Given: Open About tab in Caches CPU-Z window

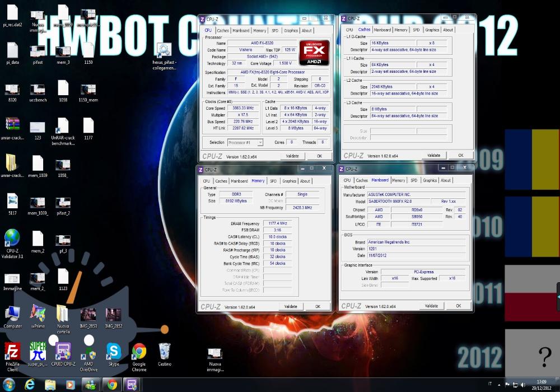Looking at the screenshot, I should (x=448, y=30).
